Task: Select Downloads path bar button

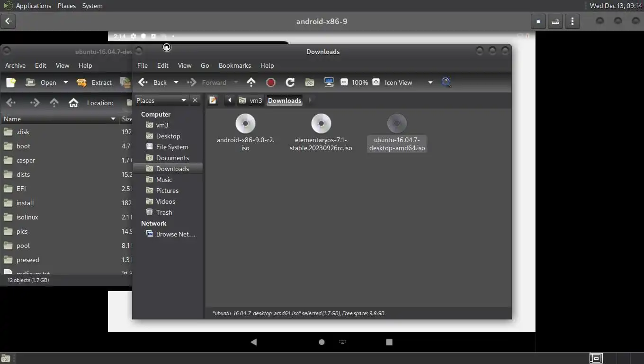Action: [285, 100]
